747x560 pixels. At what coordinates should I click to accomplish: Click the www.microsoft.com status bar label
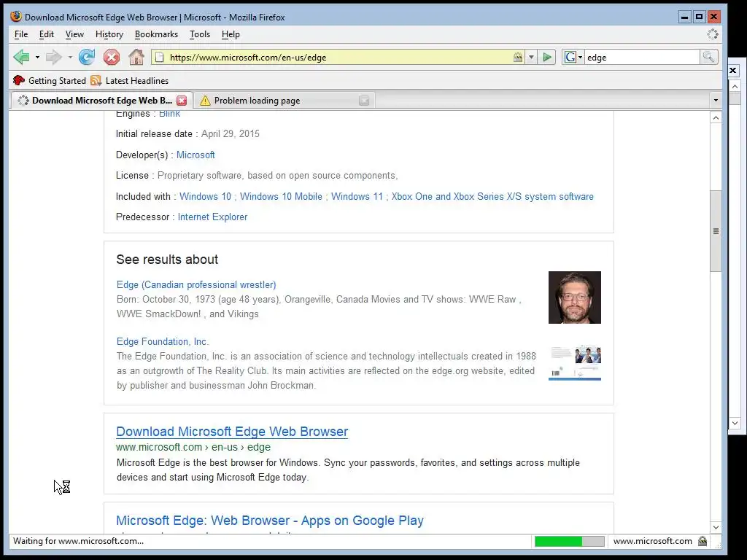tap(652, 541)
